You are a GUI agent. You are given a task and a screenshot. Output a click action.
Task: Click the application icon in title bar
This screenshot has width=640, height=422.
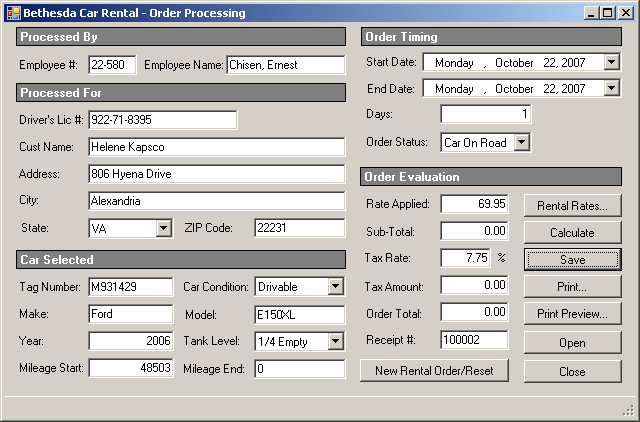pyautogui.click(x=13, y=13)
